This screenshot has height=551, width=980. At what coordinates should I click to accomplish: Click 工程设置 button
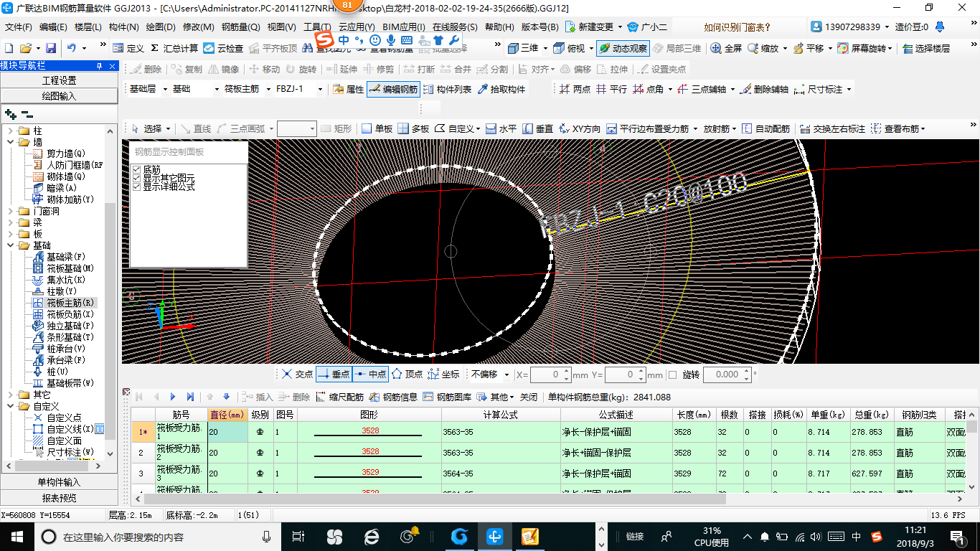[x=59, y=80]
